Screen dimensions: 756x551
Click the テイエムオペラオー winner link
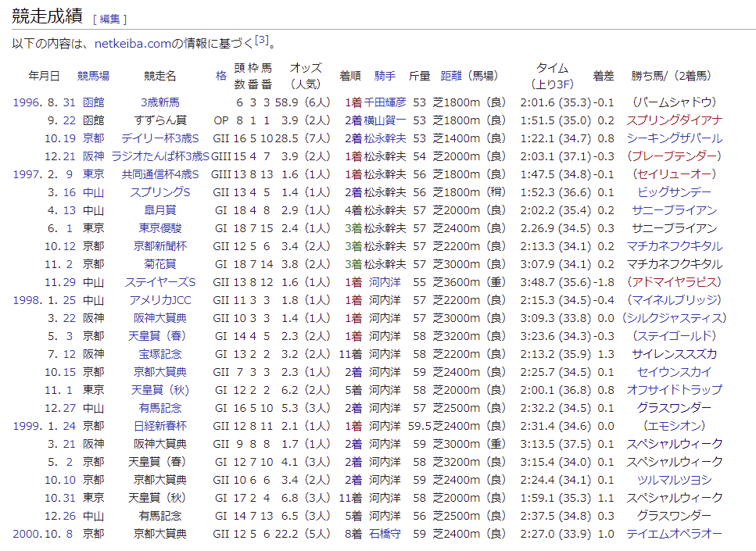pos(674,534)
